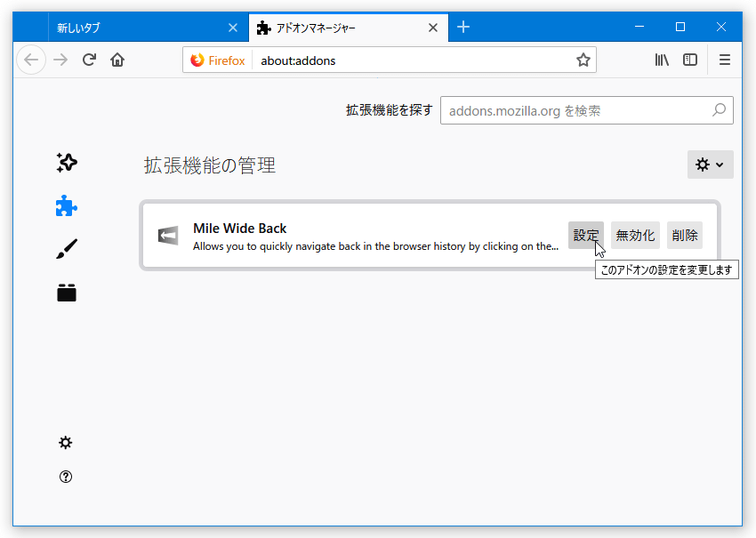Open the Recommendations sparkle category
The width and height of the screenshot is (756, 538).
67,163
